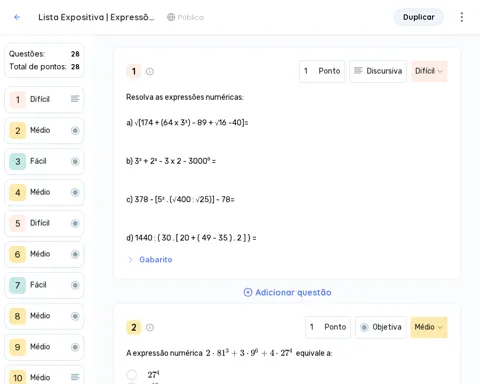Select the first answer option 27⁴

[132, 375]
